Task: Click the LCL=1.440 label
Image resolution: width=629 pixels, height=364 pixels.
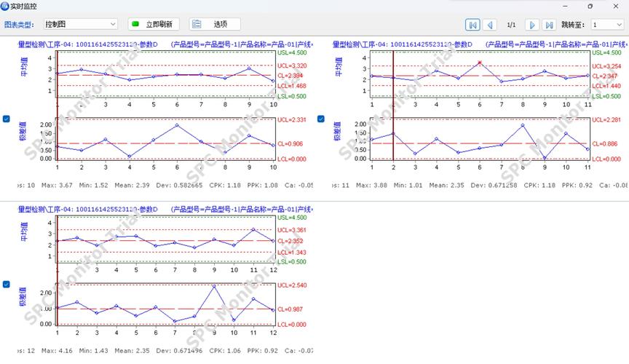Action: tap(606, 86)
